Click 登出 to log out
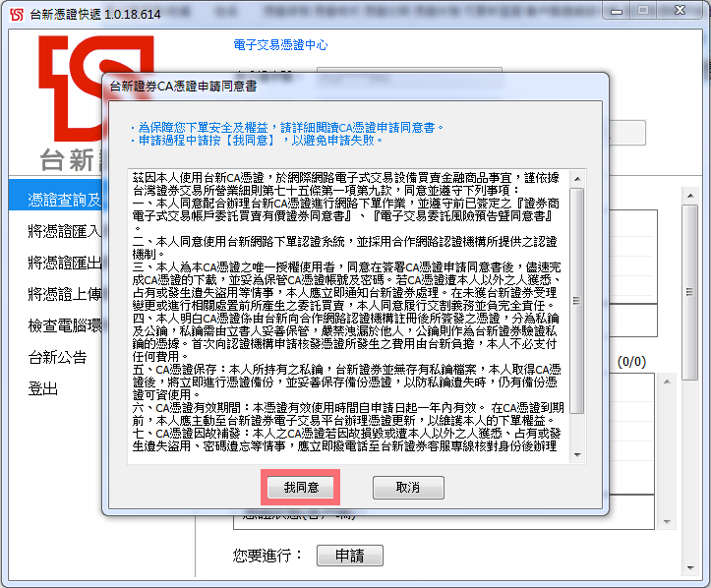Screen dimensions: 711x588 pos(42,388)
